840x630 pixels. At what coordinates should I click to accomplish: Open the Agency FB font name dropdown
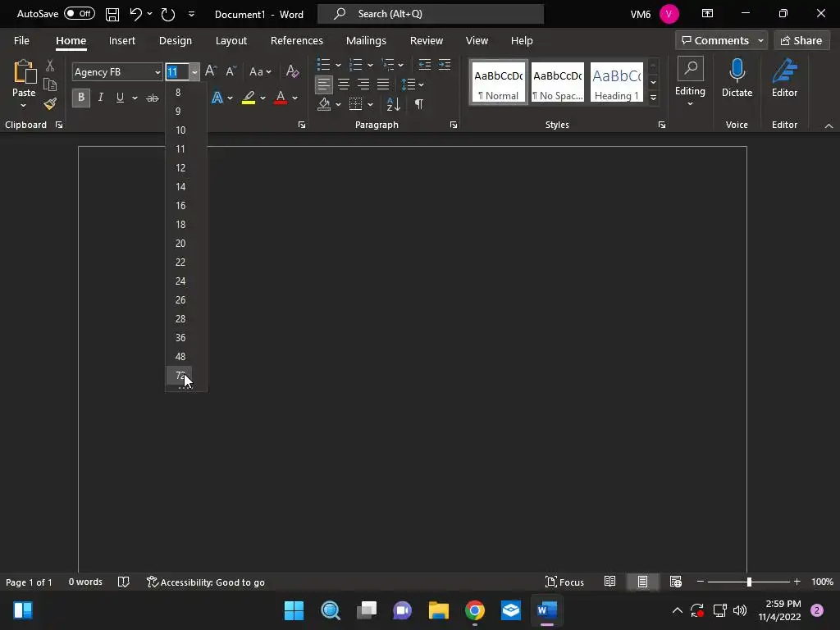click(157, 72)
